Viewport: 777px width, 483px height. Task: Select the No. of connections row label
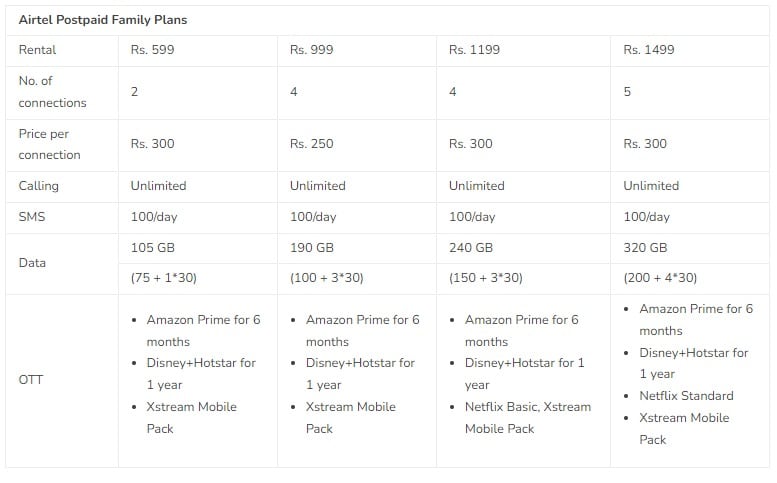(52, 92)
